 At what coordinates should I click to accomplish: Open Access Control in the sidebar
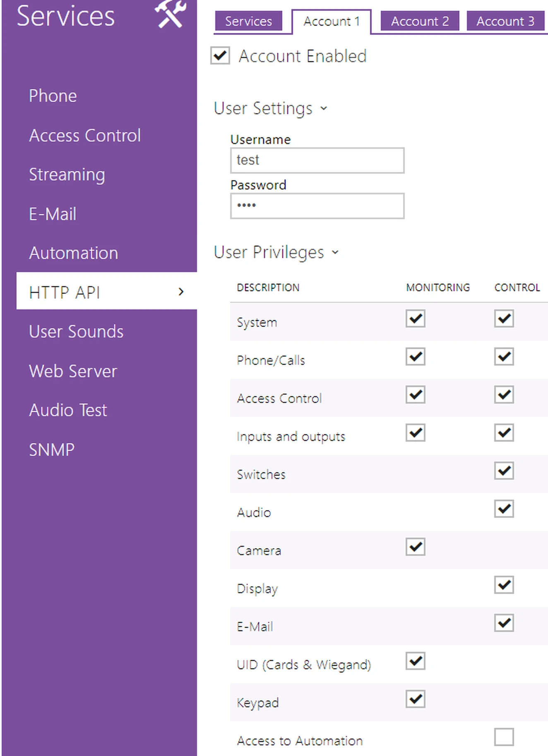point(85,135)
